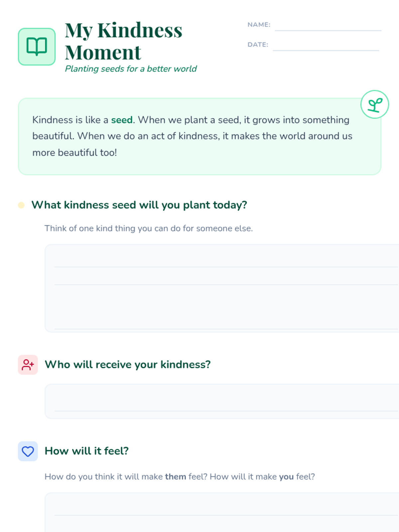The image size is (399, 532).
Task: Click the pink add-person icon
Action: click(x=28, y=365)
